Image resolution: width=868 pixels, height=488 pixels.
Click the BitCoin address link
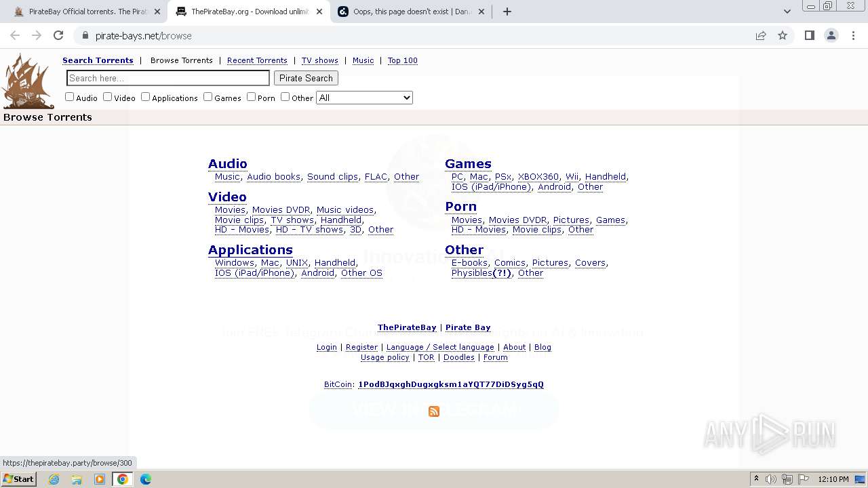[x=451, y=384]
